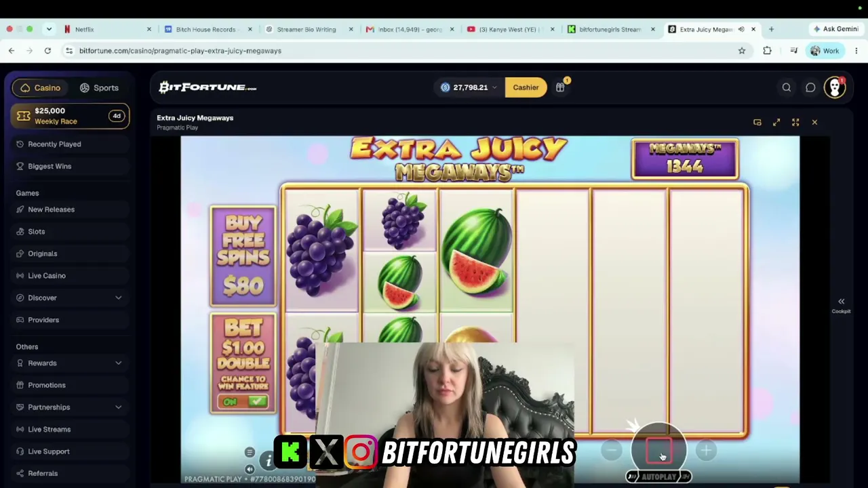Image resolution: width=868 pixels, height=488 pixels.
Task: Decrease bet with the minus button
Action: tap(612, 450)
